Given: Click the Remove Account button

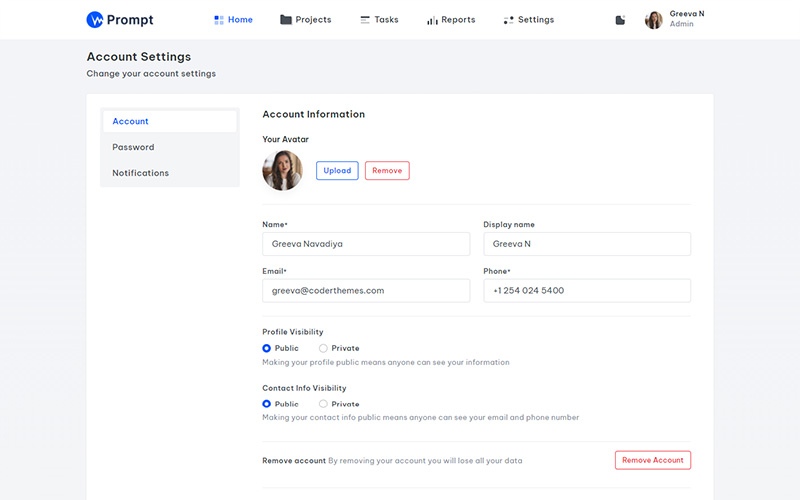Looking at the screenshot, I should click(652, 460).
